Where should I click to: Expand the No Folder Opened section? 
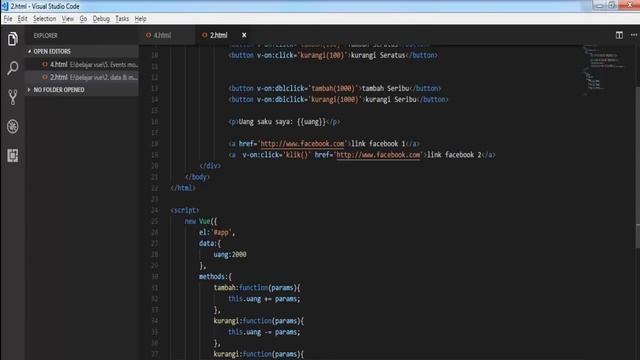pyautogui.click(x=82, y=90)
